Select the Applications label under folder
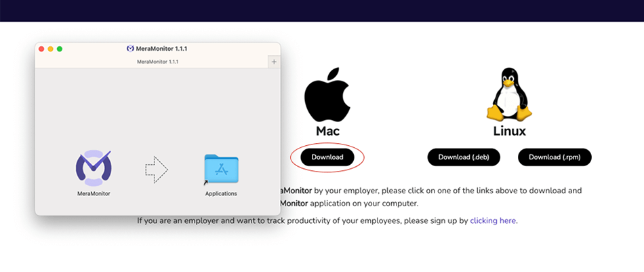 point(221,193)
